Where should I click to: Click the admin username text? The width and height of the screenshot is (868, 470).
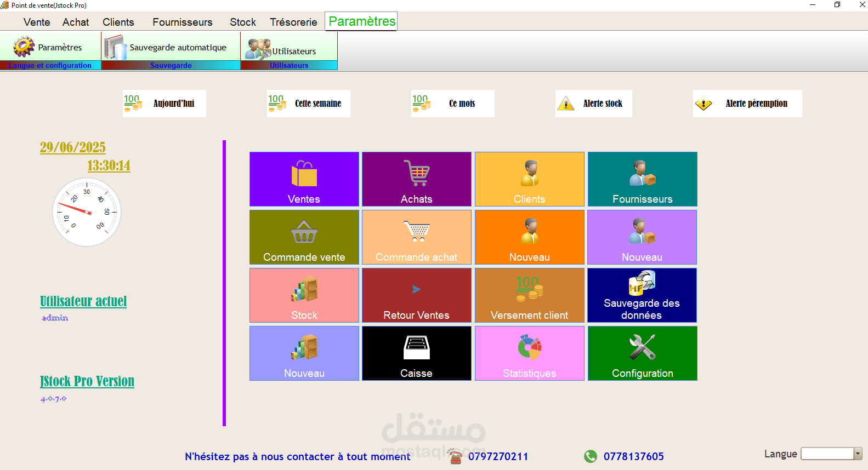coord(55,318)
